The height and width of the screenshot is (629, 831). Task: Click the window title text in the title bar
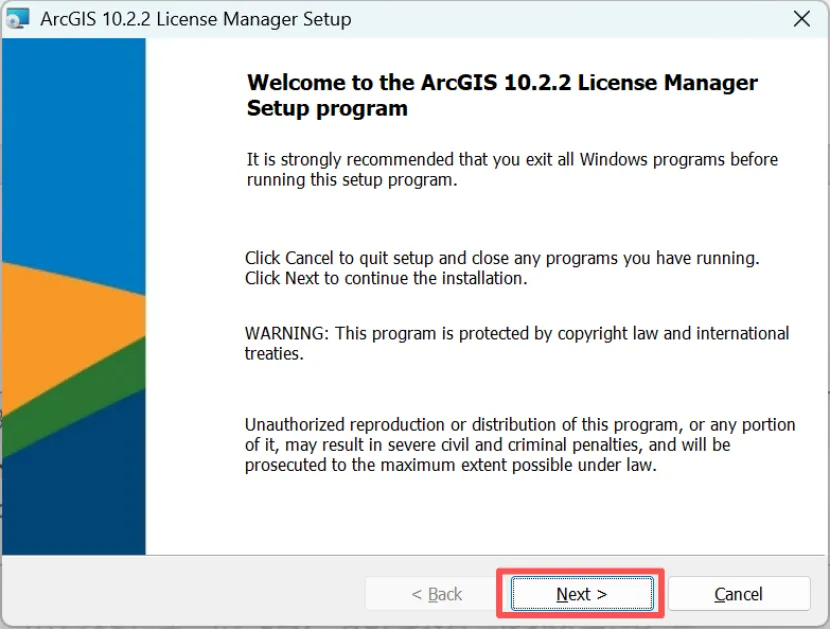196,19
